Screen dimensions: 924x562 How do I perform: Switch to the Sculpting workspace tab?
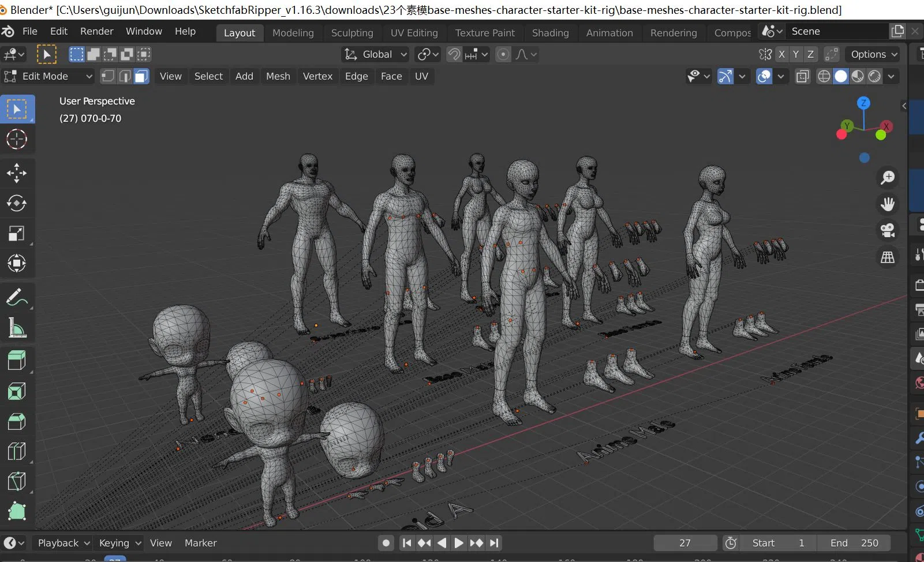pos(352,33)
